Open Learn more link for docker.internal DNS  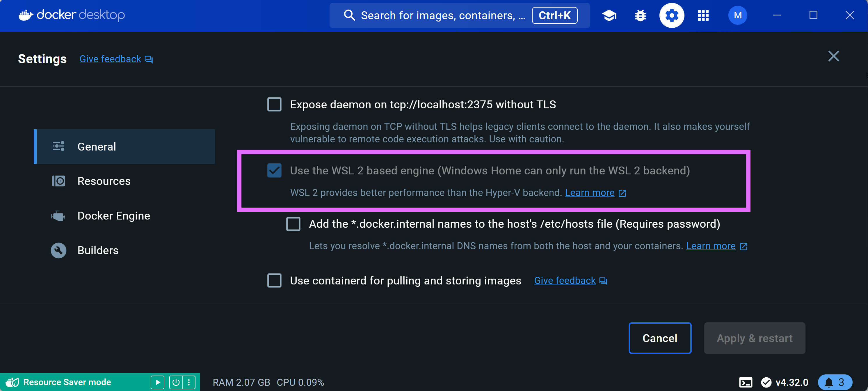click(x=711, y=246)
